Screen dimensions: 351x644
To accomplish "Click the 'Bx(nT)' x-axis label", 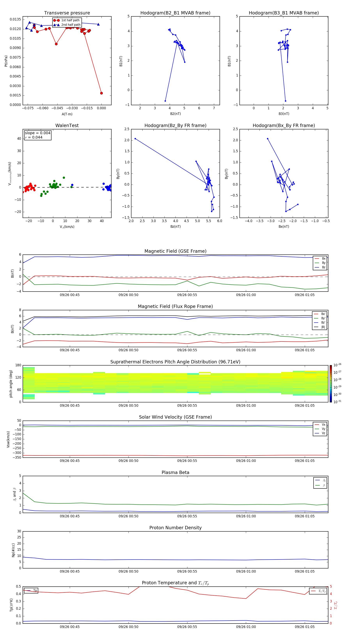I will point(284,227).
